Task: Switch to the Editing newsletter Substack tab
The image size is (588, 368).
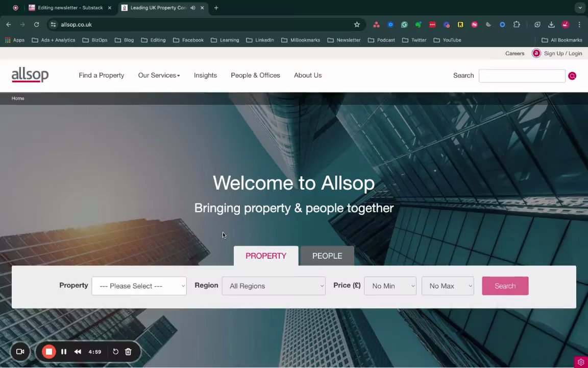Action: 70,8
